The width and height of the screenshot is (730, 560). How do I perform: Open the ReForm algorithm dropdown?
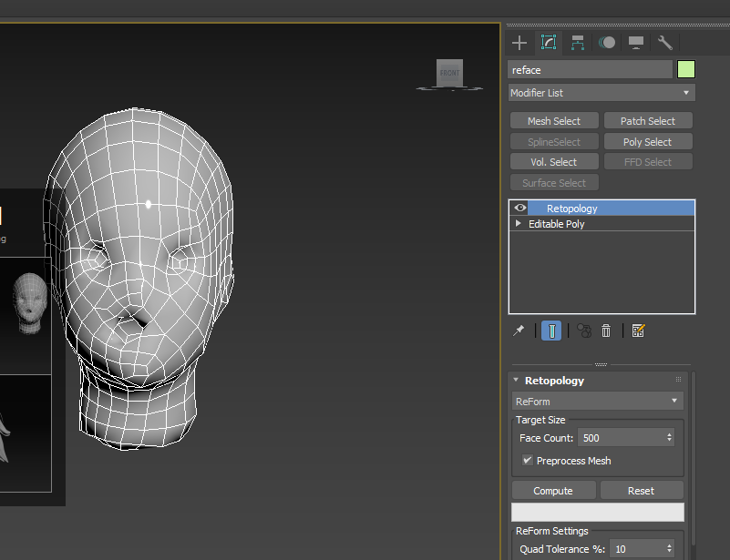pyautogui.click(x=598, y=402)
